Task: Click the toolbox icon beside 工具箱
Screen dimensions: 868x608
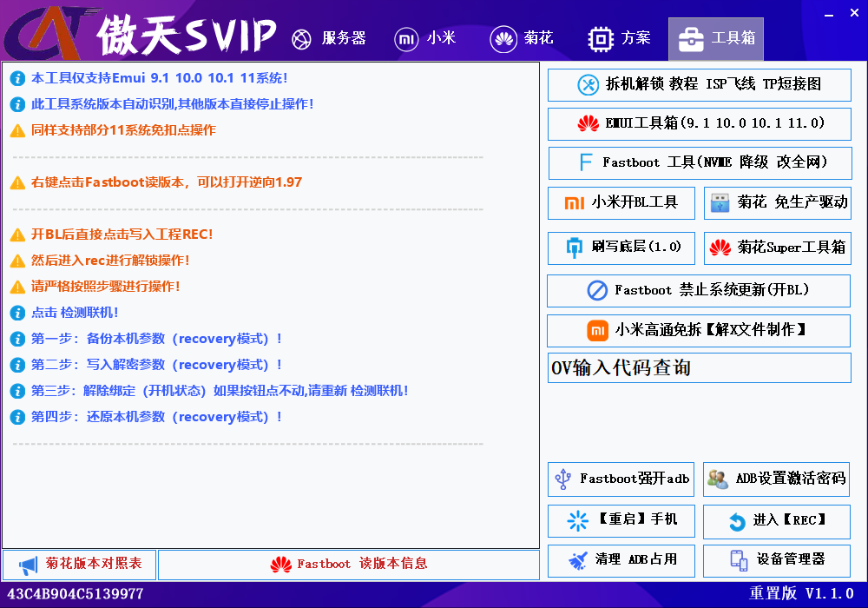Action: (691, 39)
